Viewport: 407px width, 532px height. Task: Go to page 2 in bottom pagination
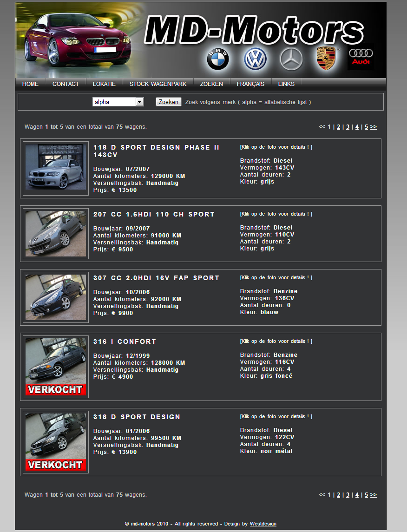(338, 495)
